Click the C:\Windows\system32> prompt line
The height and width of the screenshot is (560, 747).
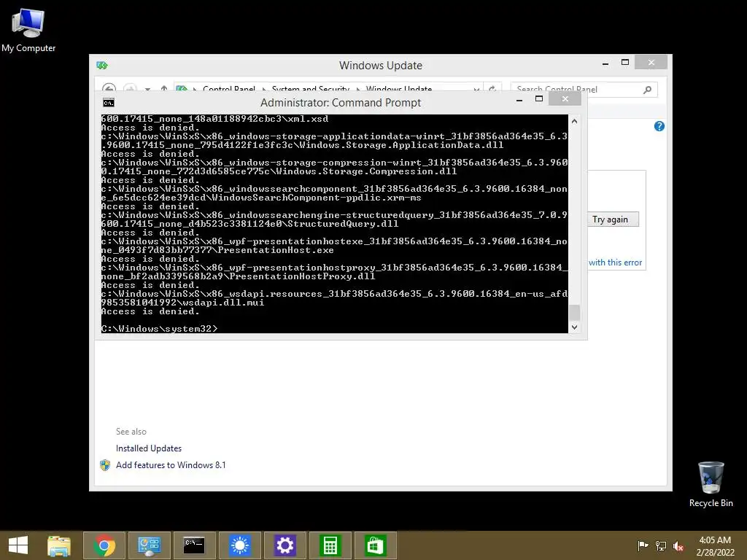[x=160, y=329]
